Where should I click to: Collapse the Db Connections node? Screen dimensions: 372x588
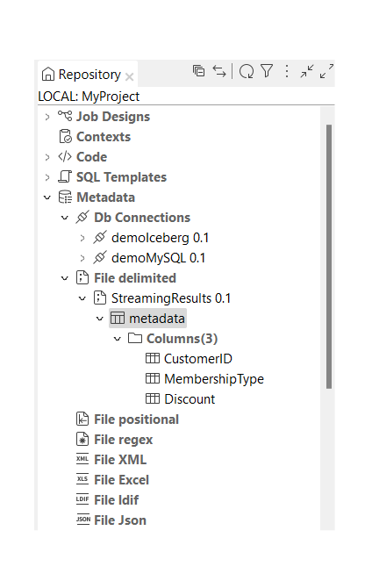pos(65,218)
